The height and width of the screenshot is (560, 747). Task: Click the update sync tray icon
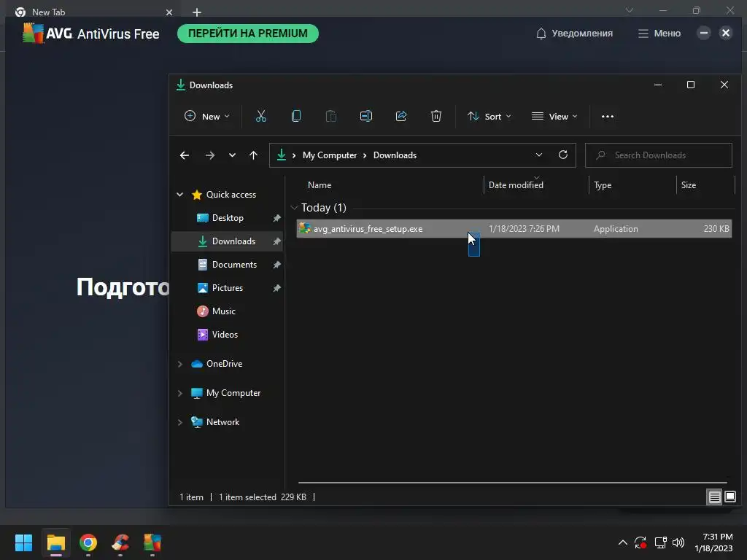(x=640, y=542)
